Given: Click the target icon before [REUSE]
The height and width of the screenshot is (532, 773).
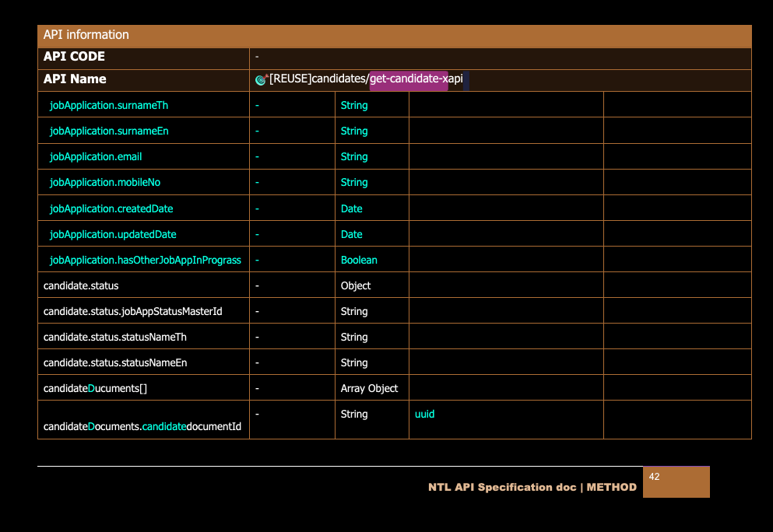Looking at the screenshot, I should point(261,79).
